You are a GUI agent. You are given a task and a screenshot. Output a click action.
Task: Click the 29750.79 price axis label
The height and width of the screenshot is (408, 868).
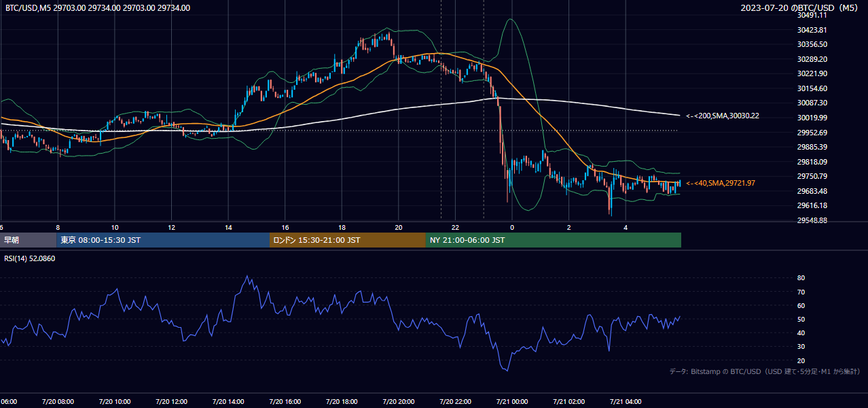(812, 176)
